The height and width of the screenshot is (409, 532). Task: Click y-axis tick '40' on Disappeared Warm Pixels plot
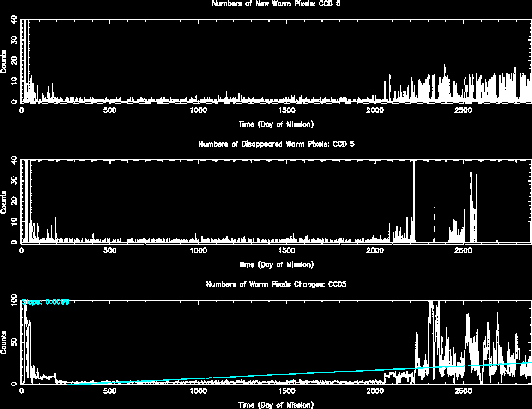coord(14,160)
